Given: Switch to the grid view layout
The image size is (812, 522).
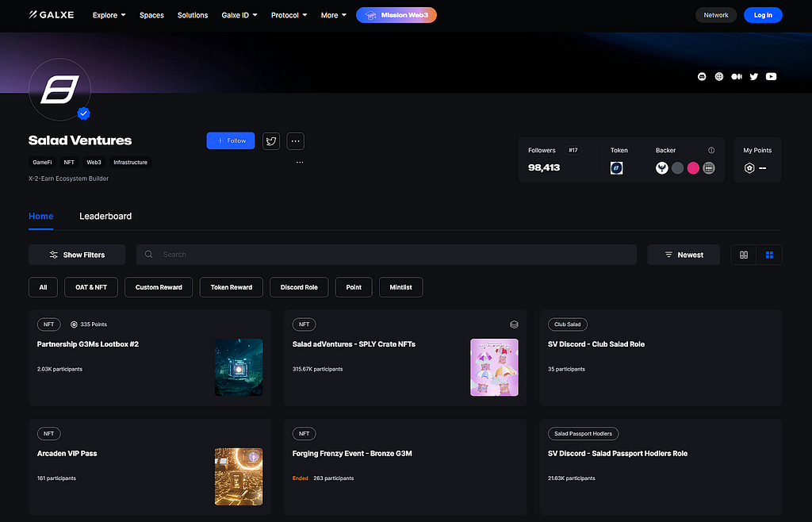Looking at the screenshot, I should [x=769, y=255].
